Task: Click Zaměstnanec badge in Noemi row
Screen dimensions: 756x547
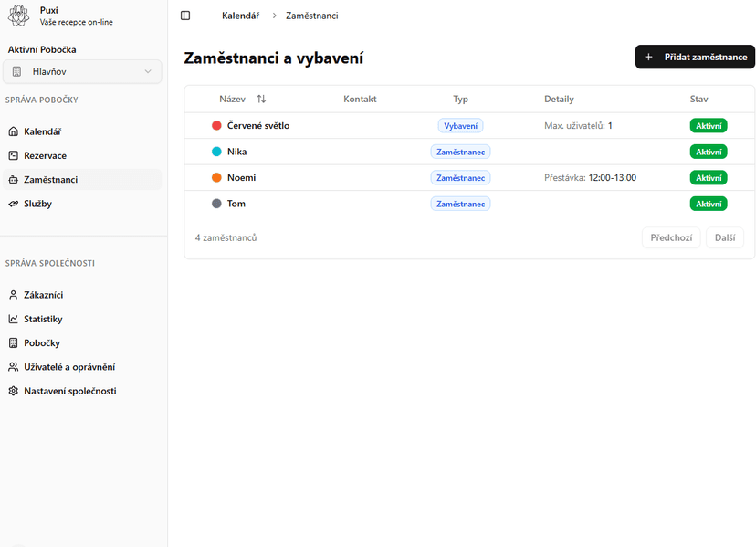Action: pos(460,178)
